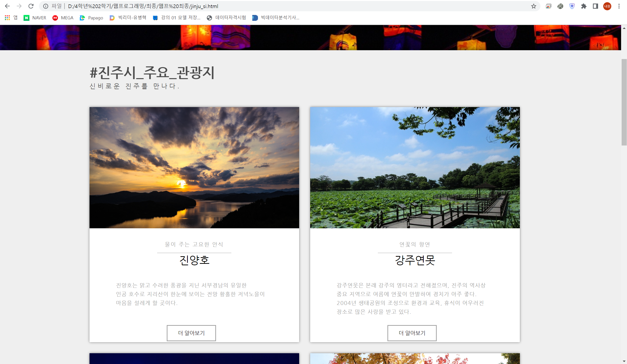
Task: Click the cast media extension icon
Action: [548, 6]
